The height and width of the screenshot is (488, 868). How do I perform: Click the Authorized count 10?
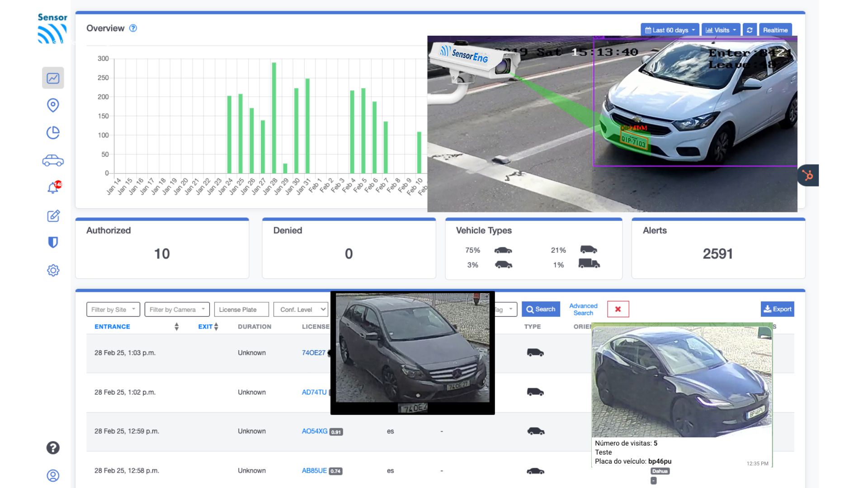(x=162, y=254)
